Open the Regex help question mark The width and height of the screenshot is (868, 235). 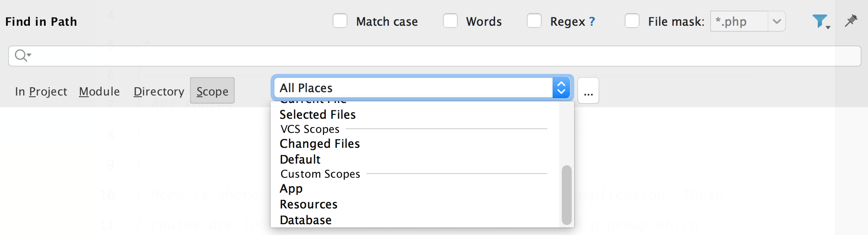click(x=592, y=22)
